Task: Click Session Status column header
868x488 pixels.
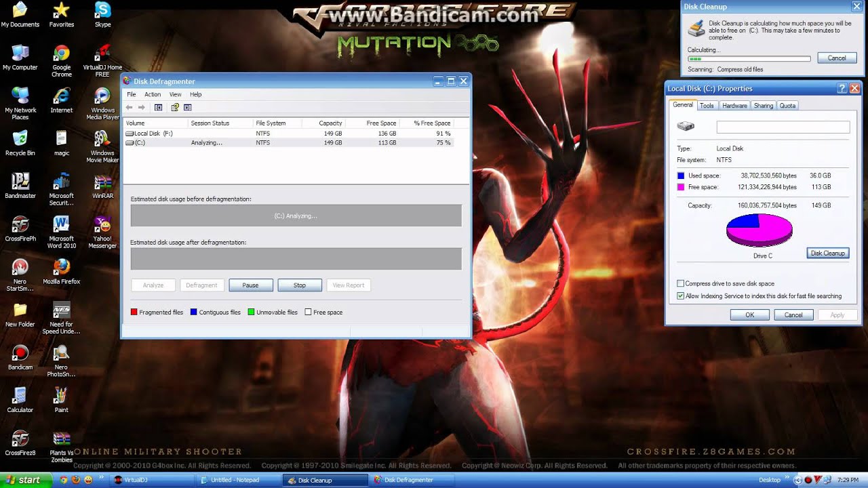Action: point(220,123)
